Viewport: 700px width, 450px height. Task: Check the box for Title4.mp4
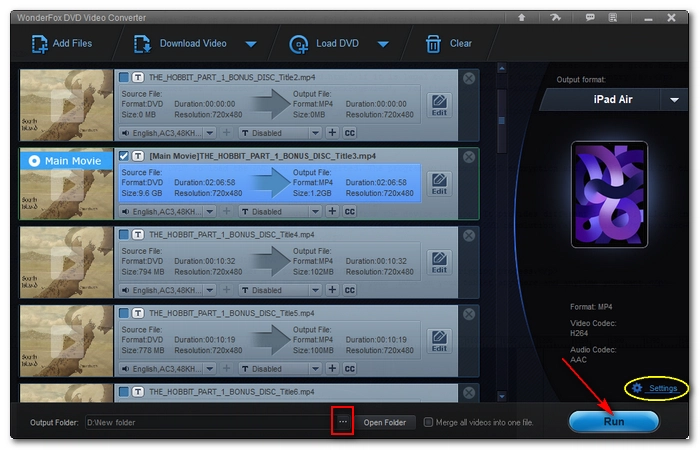point(124,234)
